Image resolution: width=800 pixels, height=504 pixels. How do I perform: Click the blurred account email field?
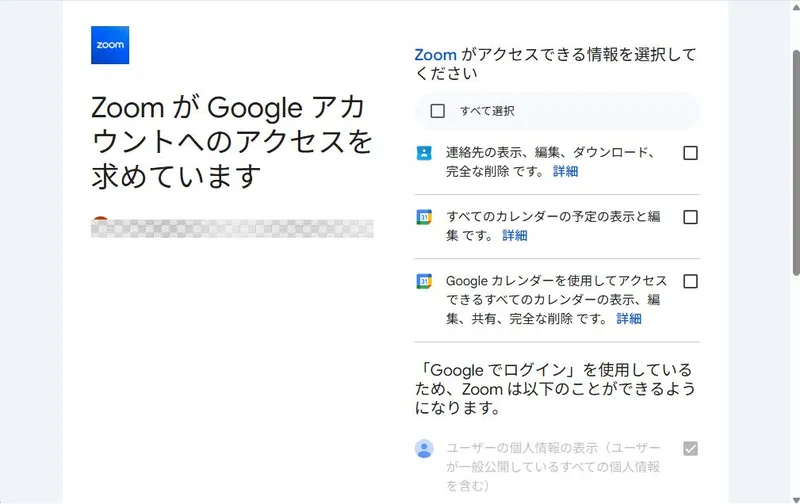point(240,228)
